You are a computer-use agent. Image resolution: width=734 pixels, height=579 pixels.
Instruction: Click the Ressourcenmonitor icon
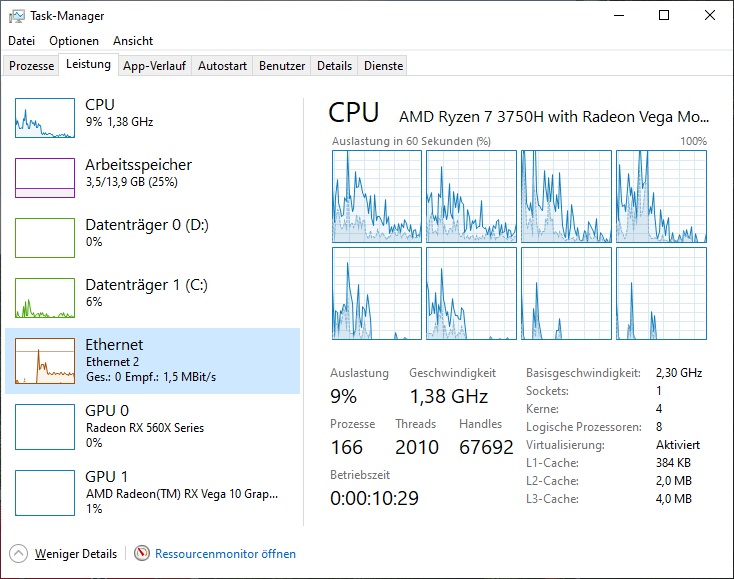pos(141,553)
